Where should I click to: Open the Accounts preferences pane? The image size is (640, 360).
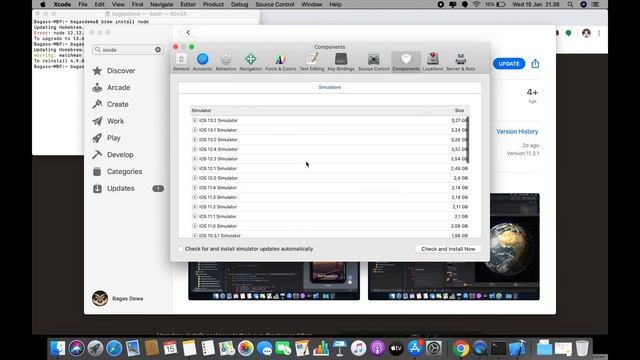tap(202, 62)
